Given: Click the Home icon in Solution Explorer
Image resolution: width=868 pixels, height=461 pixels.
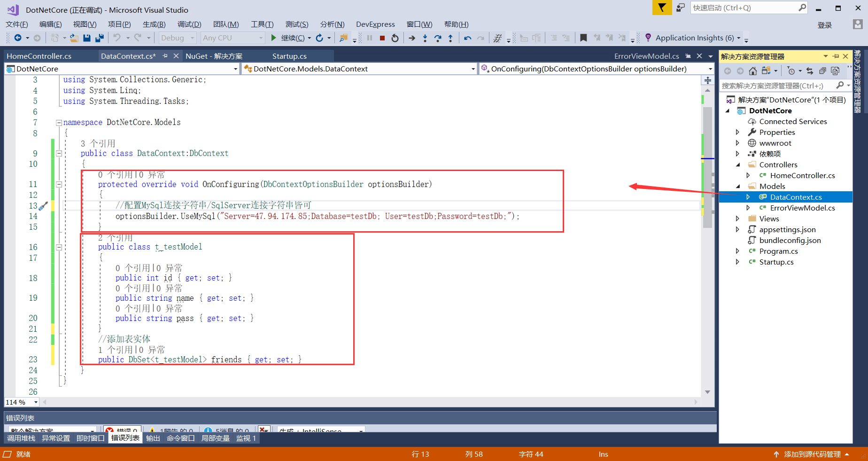Looking at the screenshot, I should [x=752, y=70].
